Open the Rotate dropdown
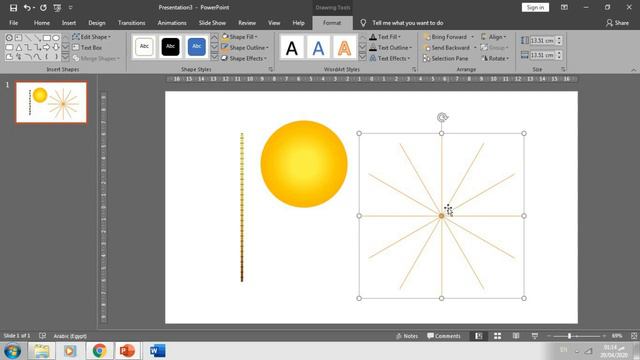 click(x=495, y=58)
